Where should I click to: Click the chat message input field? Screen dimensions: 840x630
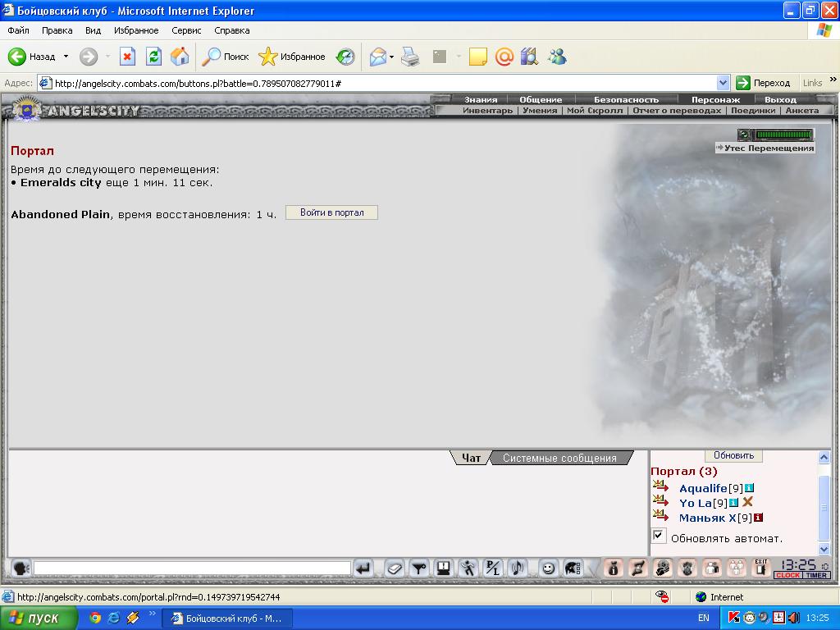click(x=192, y=568)
